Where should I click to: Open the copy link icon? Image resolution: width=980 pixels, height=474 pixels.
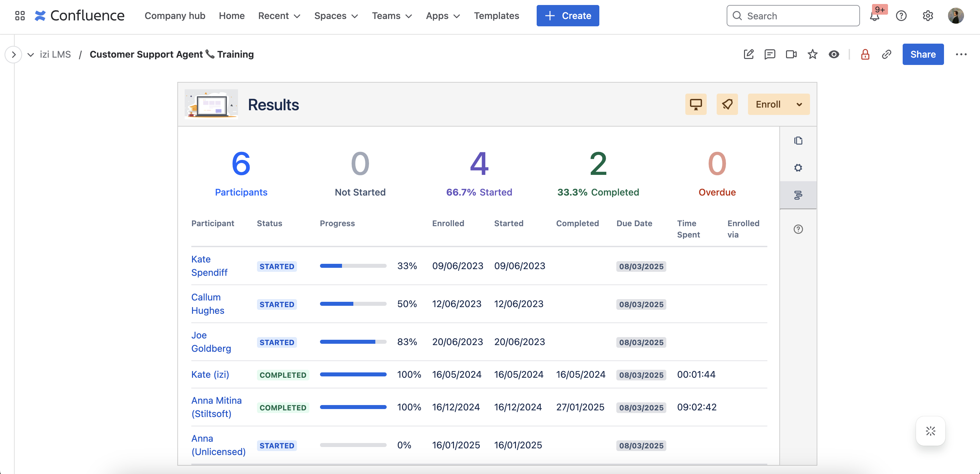coord(886,54)
